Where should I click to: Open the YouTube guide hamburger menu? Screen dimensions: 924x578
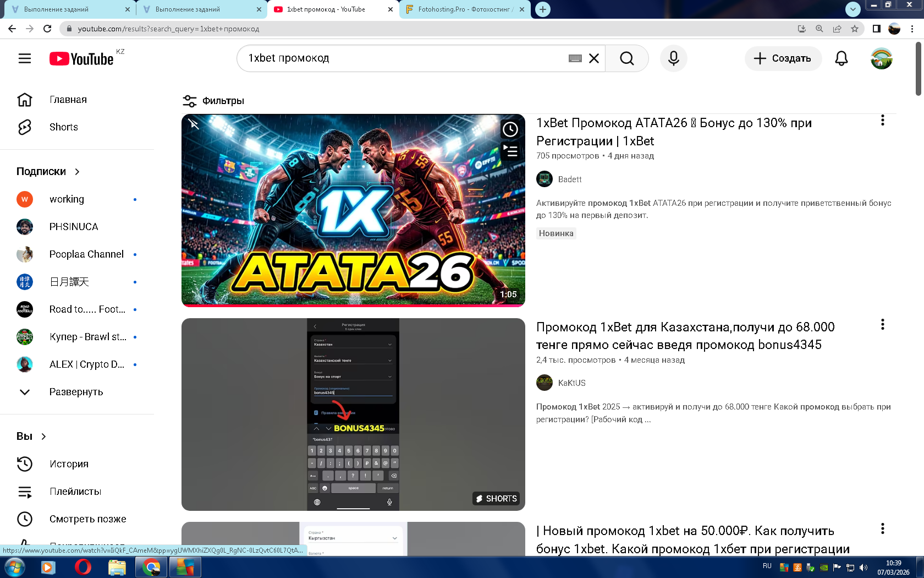[x=25, y=58]
